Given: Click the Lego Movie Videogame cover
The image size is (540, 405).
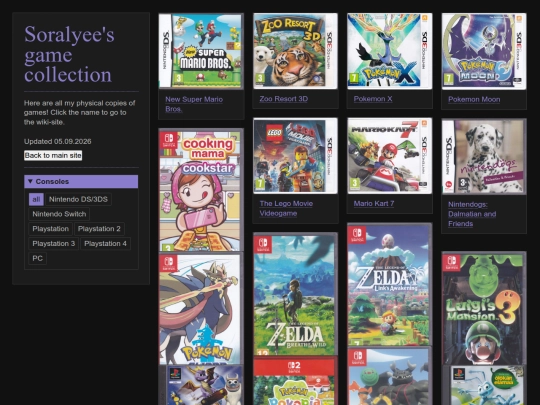Looking at the screenshot, I should pyautogui.click(x=295, y=156).
